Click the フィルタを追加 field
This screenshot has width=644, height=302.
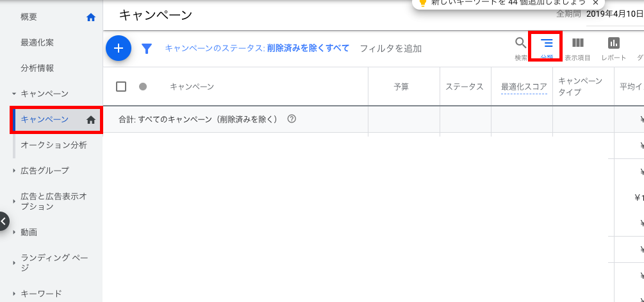pyautogui.click(x=391, y=48)
